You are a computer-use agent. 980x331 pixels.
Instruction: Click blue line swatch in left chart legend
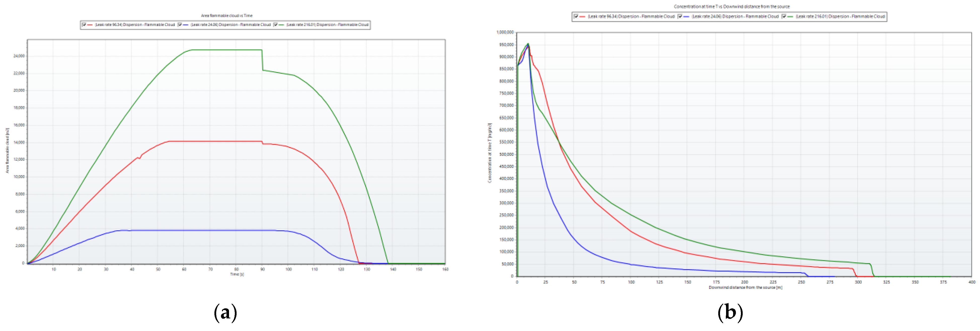(186, 25)
